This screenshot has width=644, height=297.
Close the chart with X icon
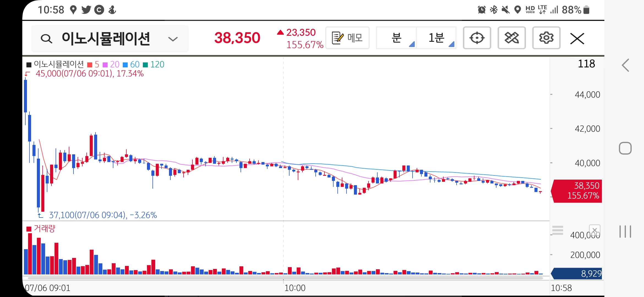(x=577, y=38)
